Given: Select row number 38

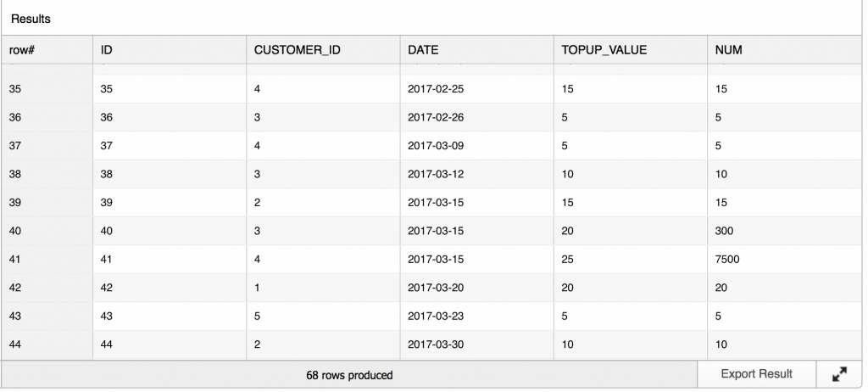Looking at the screenshot, I should point(47,174).
